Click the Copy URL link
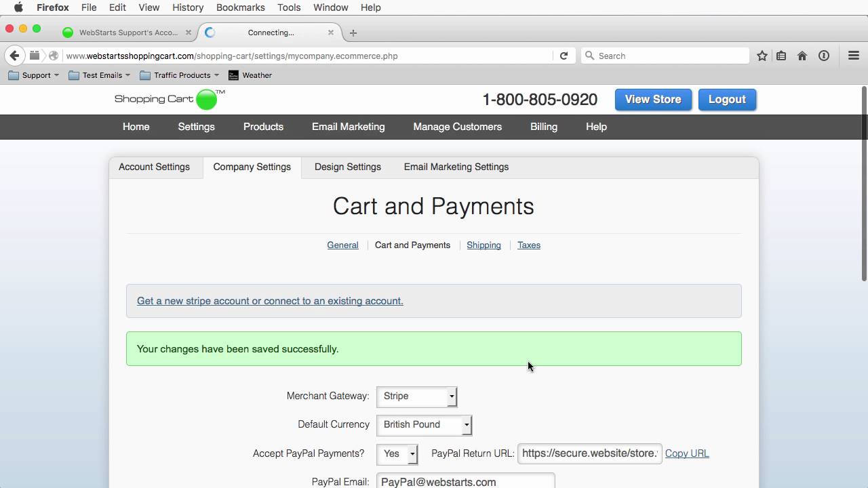 (x=687, y=453)
